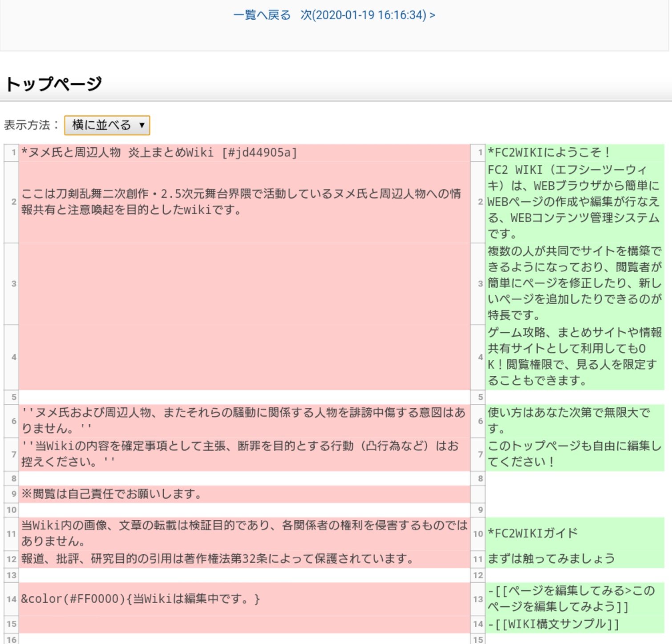Select the right line -[[ページを編集してみる>このページを編集してみよう]]
The image size is (672, 644).
(x=575, y=599)
